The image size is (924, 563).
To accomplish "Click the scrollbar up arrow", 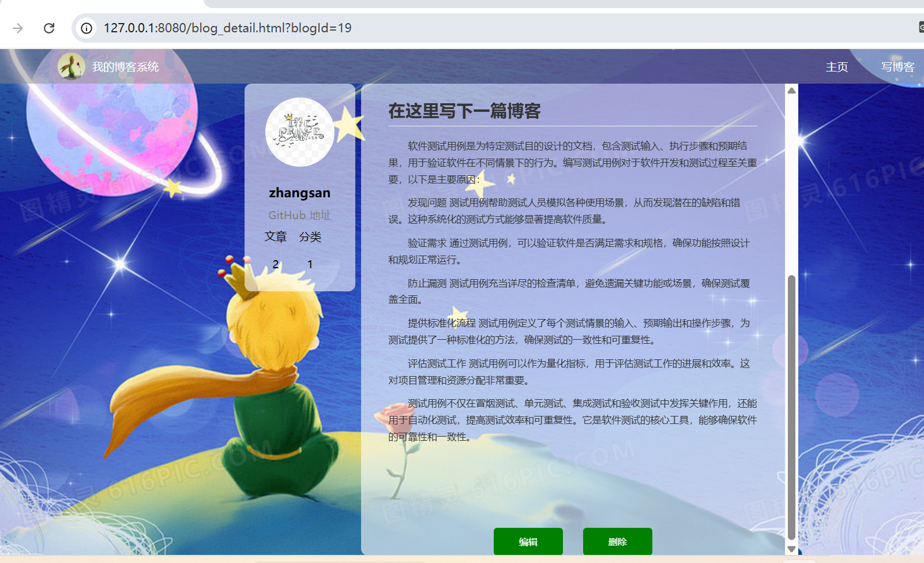I will 792,90.
